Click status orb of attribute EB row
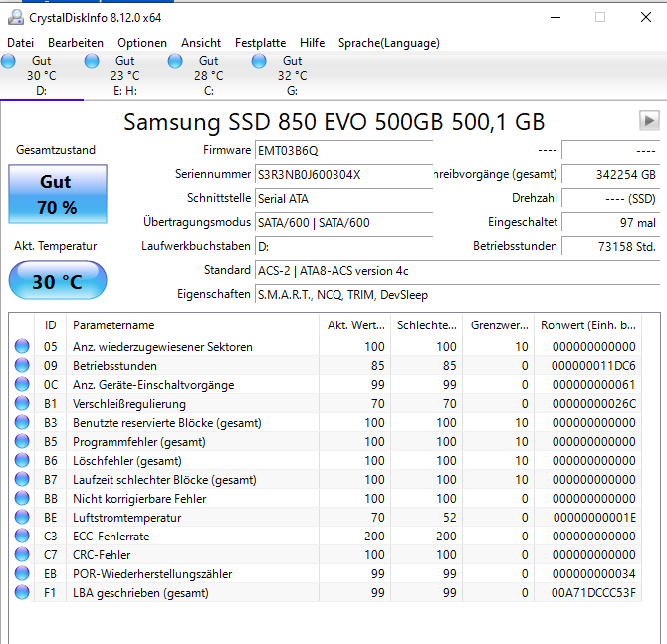Screen dimensions: 667x644 click(x=22, y=573)
